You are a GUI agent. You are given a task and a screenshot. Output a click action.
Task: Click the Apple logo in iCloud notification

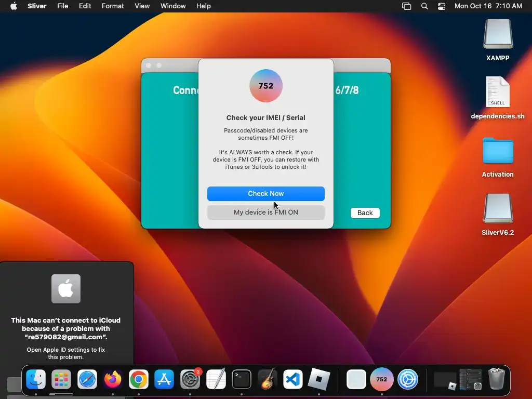coord(66,289)
